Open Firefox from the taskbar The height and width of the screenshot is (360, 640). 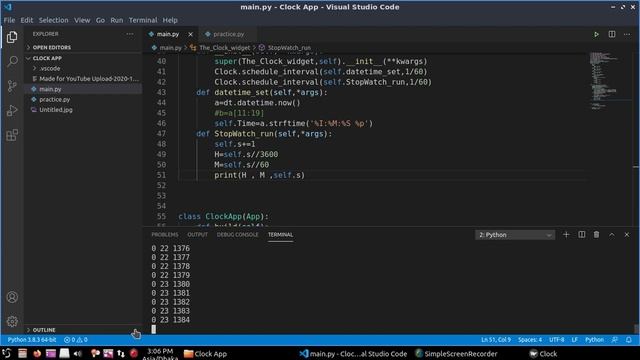pyautogui.click(x=37, y=353)
